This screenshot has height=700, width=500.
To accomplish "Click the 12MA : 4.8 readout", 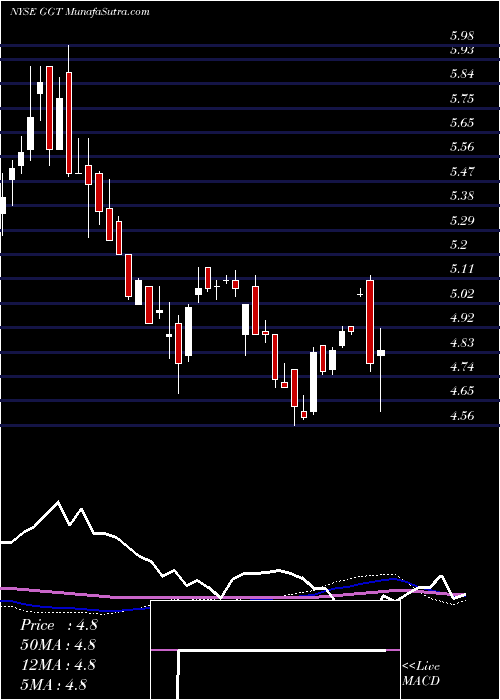I will [58, 664].
